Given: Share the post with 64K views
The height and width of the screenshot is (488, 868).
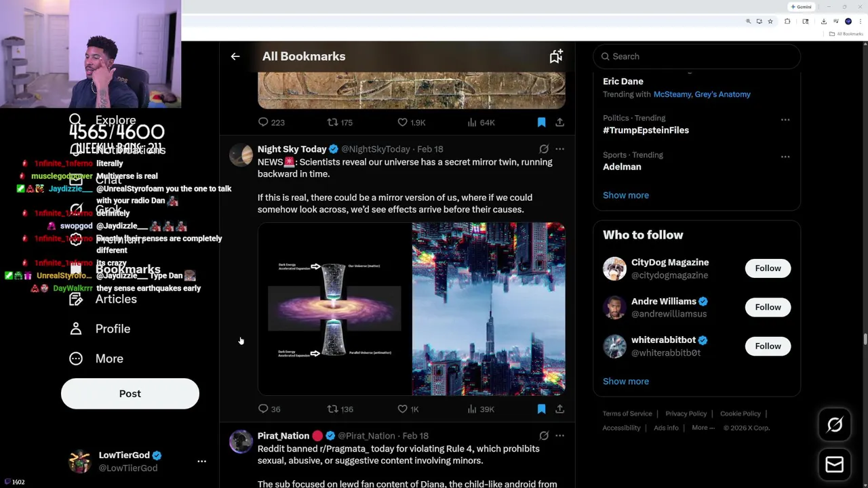Looking at the screenshot, I should point(559,122).
